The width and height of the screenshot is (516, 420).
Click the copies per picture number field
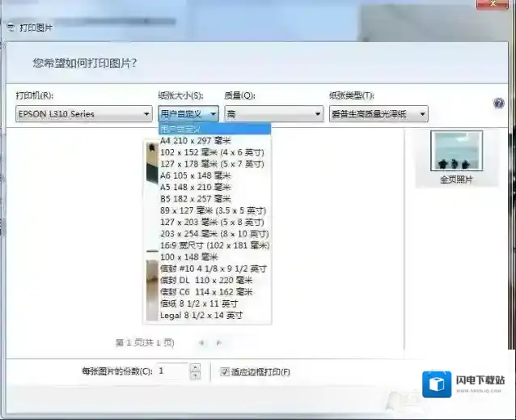click(x=171, y=371)
